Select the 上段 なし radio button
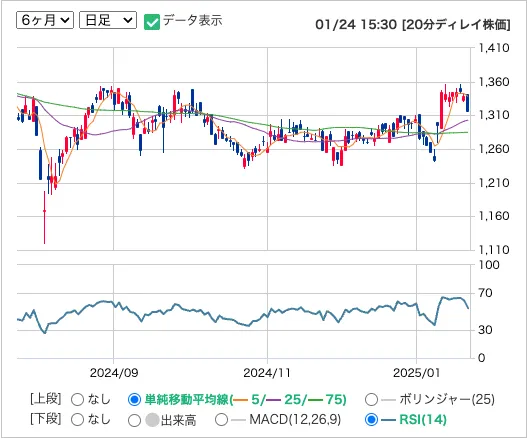This screenshot has width=527, height=439. tap(78, 400)
